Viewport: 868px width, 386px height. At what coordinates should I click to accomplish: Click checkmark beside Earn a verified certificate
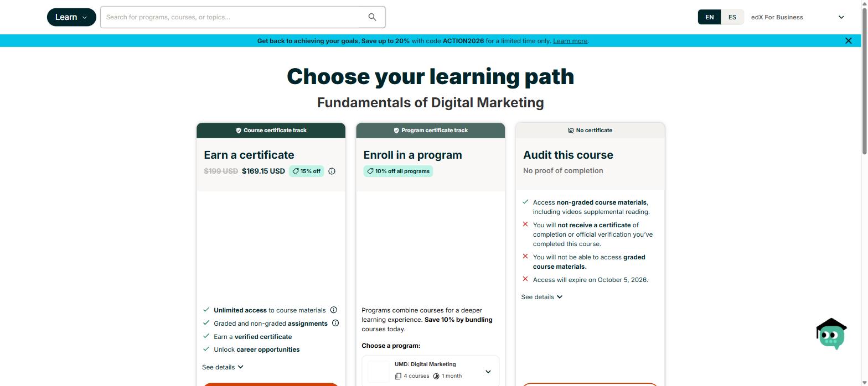click(206, 336)
